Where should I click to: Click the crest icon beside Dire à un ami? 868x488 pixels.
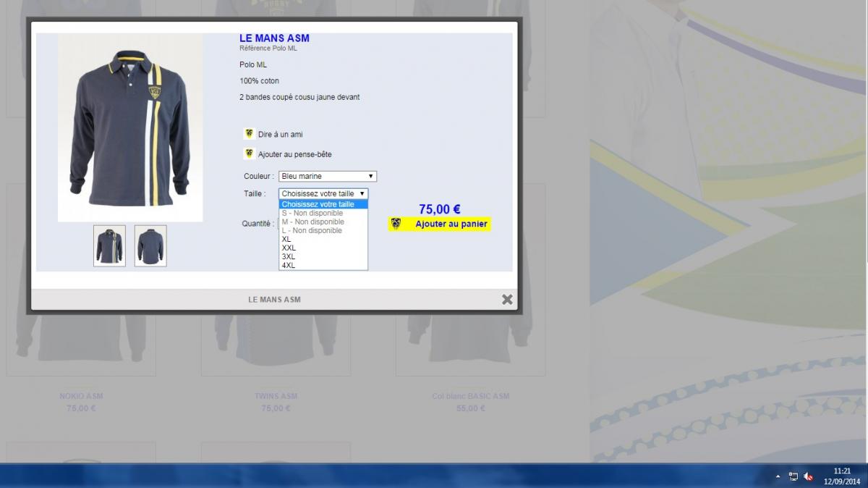[x=250, y=134]
